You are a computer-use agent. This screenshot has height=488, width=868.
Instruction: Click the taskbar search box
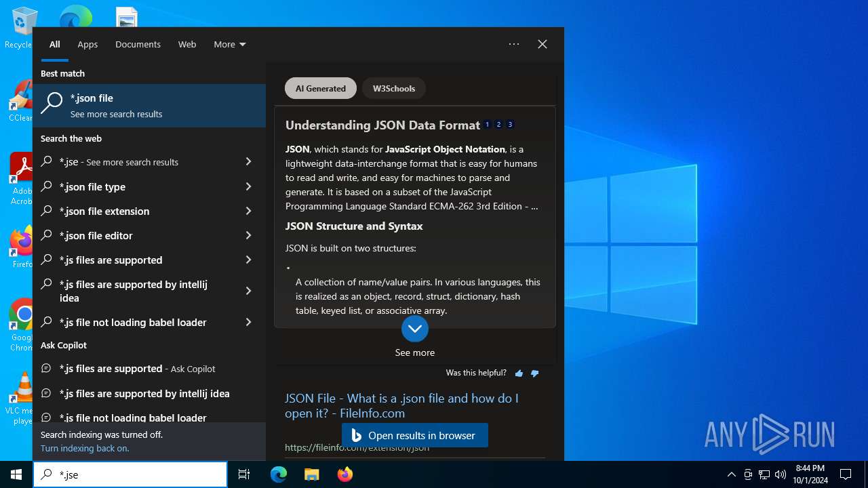[130, 474]
